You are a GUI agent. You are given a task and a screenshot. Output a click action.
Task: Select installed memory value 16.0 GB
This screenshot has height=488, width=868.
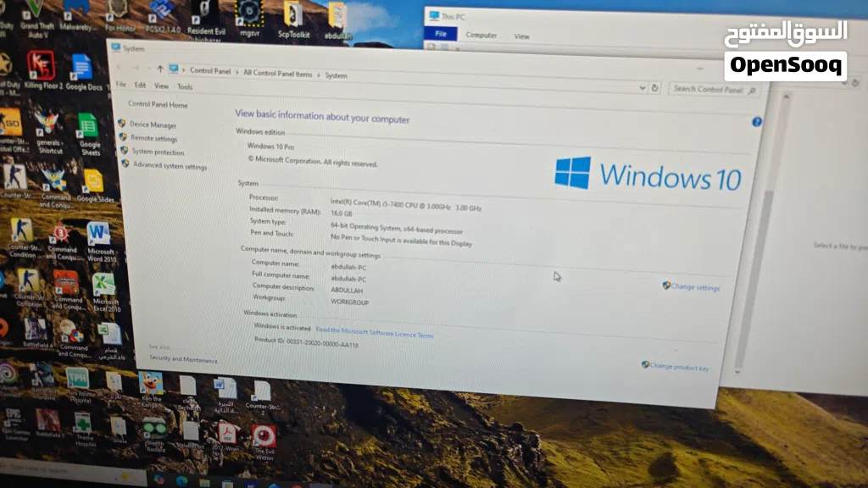pyautogui.click(x=342, y=213)
